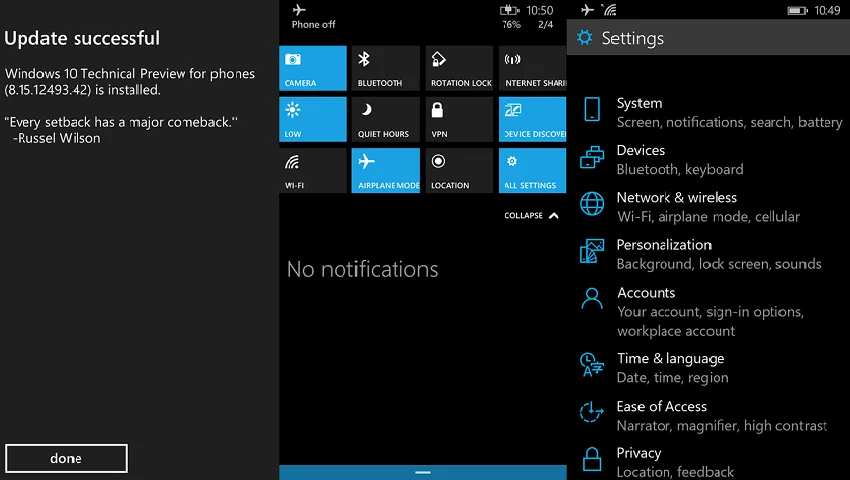This screenshot has height=480, width=850.
Task: Click the 'Phone off' status text
Action: [313, 24]
